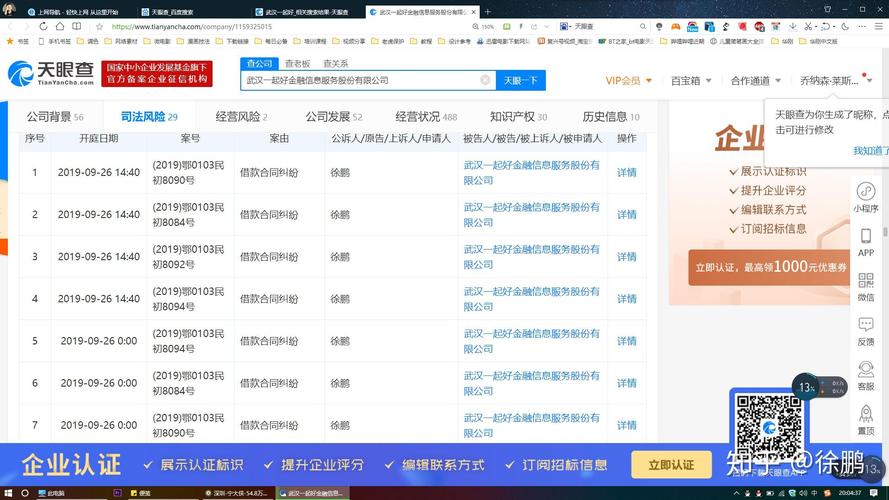Switch to the 查关系 search tab
889x500 pixels.
coord(336,63)
